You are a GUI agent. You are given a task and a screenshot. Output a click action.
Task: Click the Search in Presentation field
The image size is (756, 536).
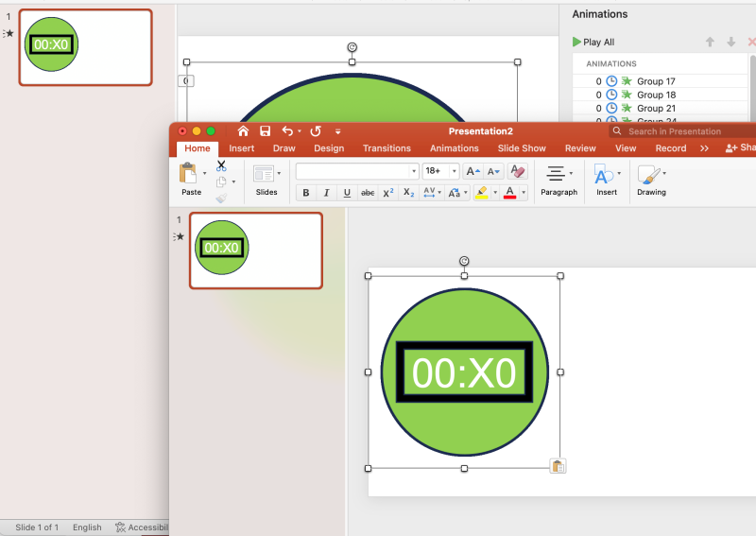coord(682,131)
